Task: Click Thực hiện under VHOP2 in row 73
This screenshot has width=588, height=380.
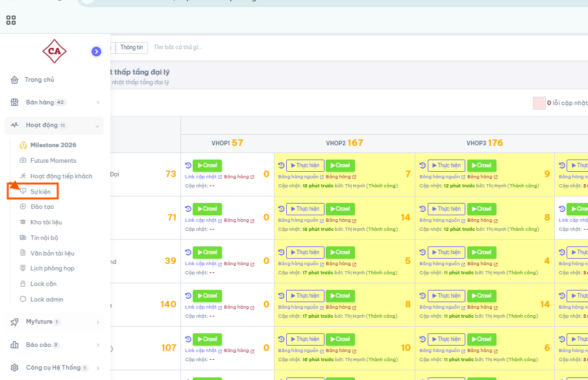Action: coord(305,165)
